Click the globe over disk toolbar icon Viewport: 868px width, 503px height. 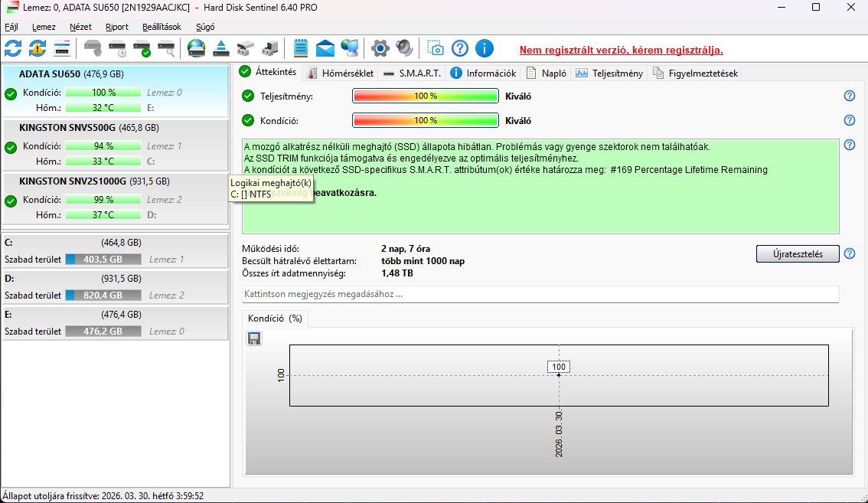click(x=197, y=49)
